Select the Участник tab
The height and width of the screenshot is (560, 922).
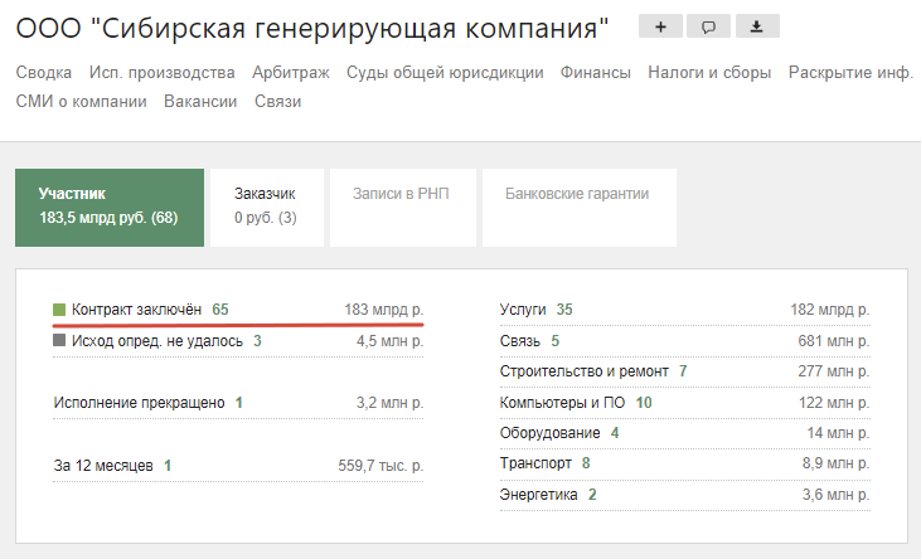[109, 206]
